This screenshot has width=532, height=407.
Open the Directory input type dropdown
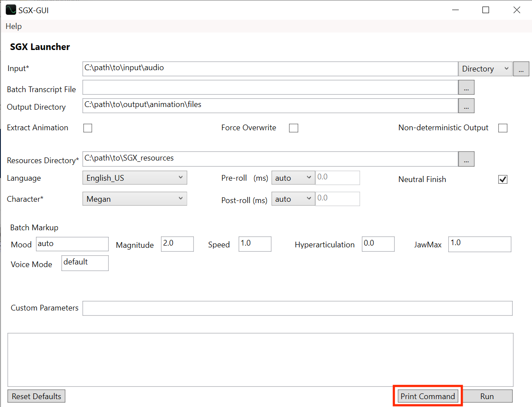[x=485, y=69]
